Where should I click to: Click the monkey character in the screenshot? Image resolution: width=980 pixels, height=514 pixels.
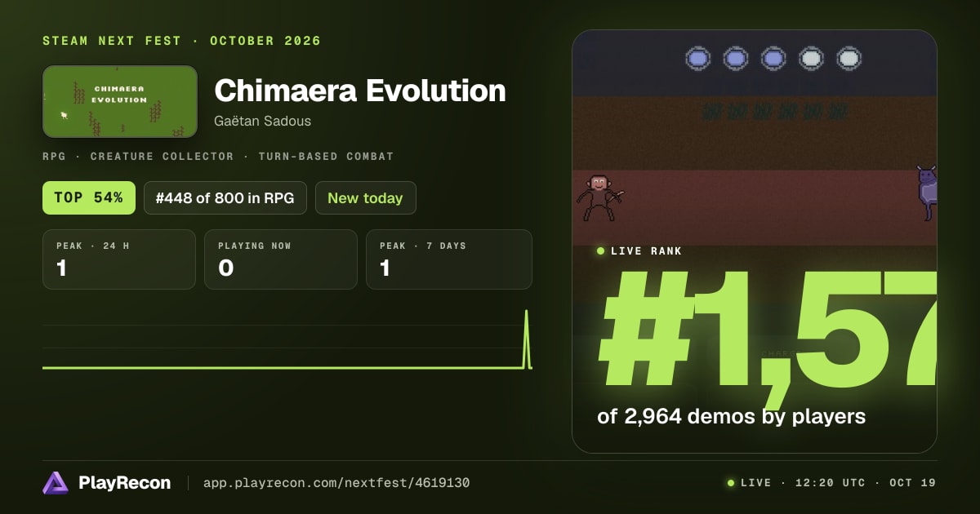[x=600, y=197]
